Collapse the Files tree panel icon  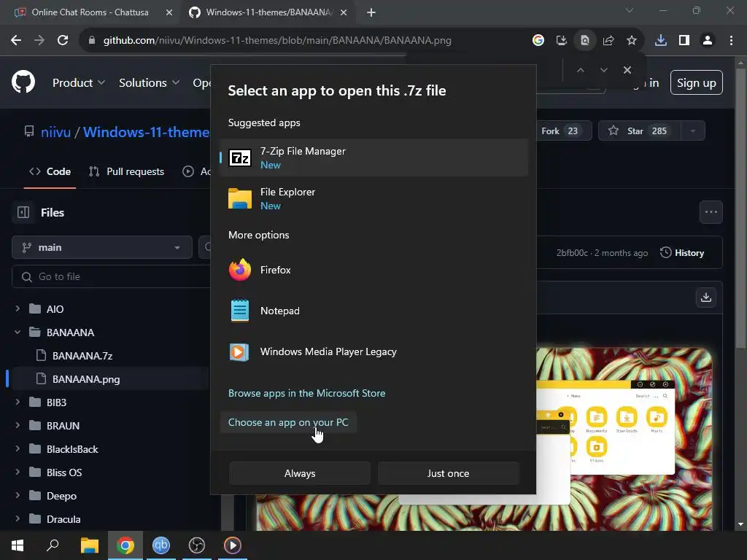(23, 212)
